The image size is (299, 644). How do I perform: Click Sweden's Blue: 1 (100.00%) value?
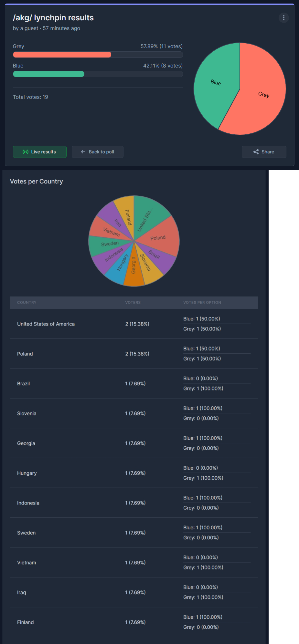click(203, 528)
